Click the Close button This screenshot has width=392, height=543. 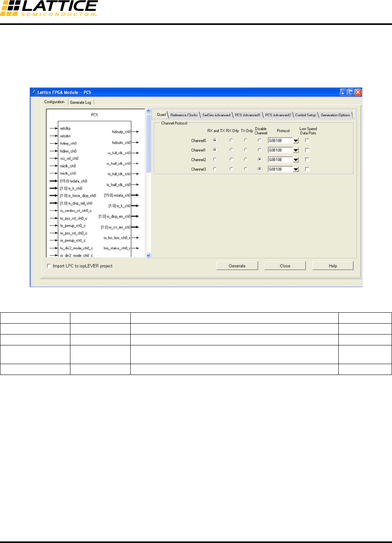(285, 266)
